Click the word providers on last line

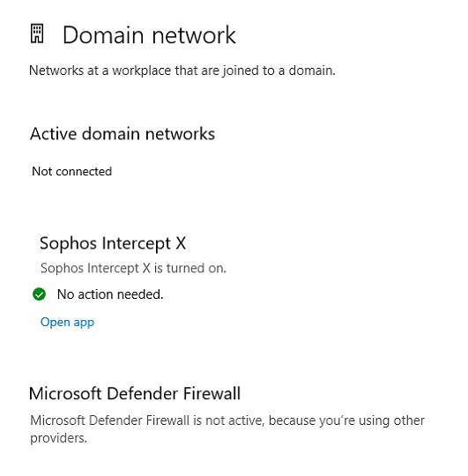pyautogui.click(x=58, y=438)
